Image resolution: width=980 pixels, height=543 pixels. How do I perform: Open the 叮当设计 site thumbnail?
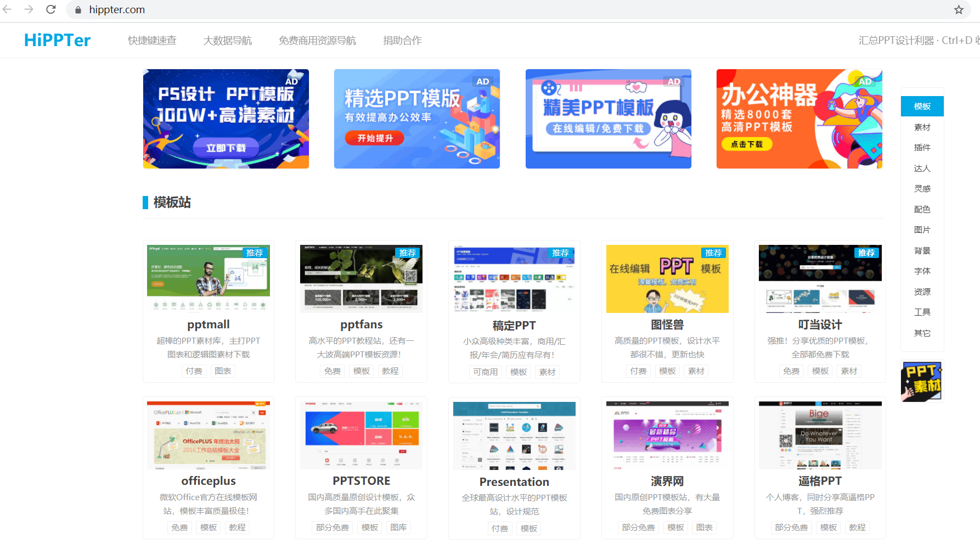tap(820, 279)
